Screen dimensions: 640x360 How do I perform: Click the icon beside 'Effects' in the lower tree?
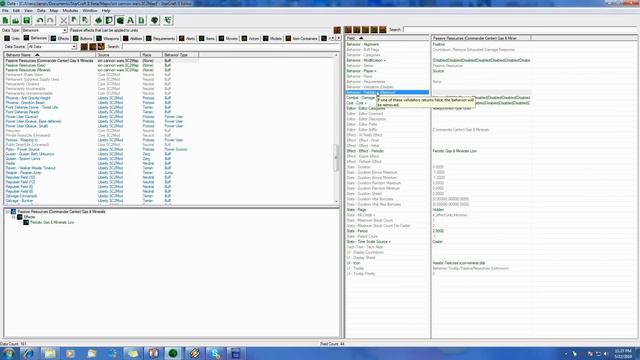pos(20,217)
